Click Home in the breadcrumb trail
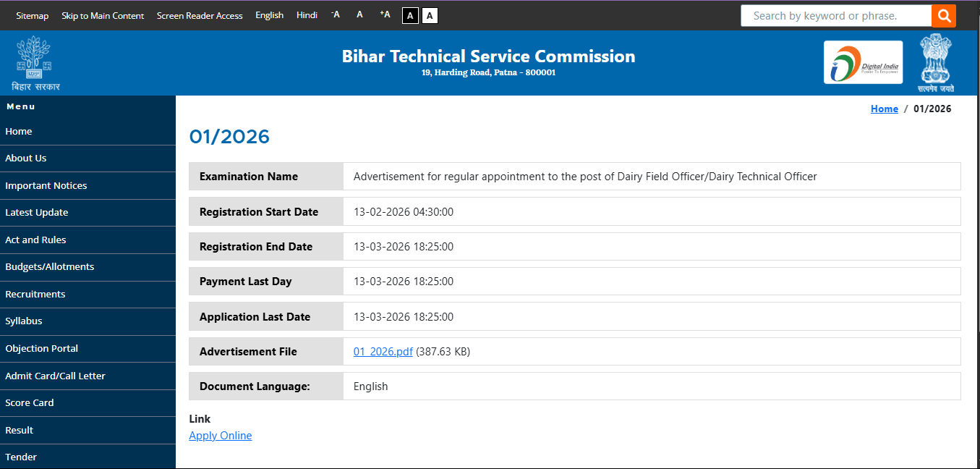This screenshot has height=469, width=980. tap(884, 109)
